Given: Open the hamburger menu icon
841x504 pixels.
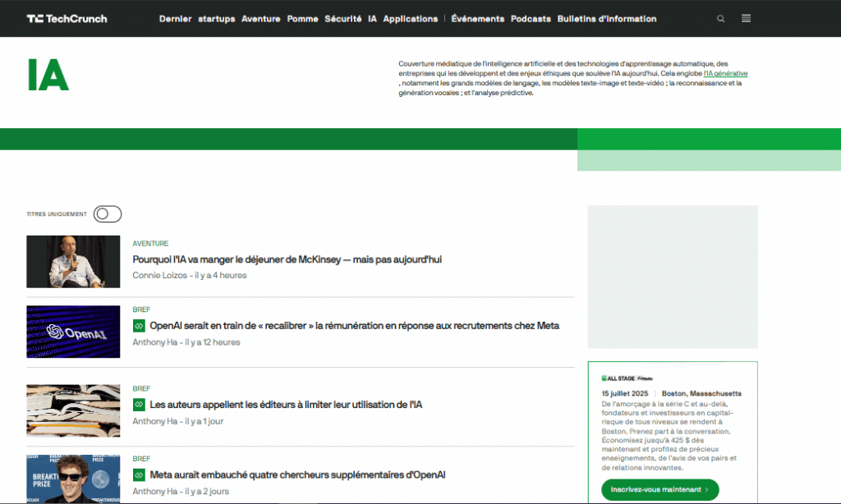Looking at the screenshot, I should [x=746, y=19].
